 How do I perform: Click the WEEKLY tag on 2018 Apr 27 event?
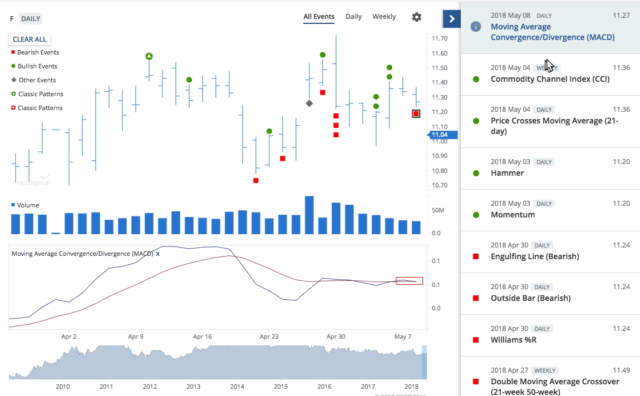pyautogui.click(x=545, y=371)
